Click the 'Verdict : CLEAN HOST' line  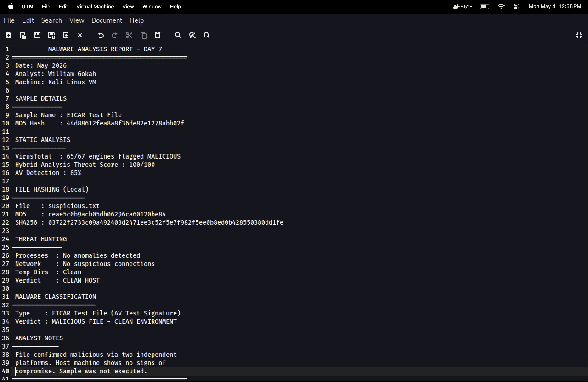pyautogui.click(x=57, y=280)
